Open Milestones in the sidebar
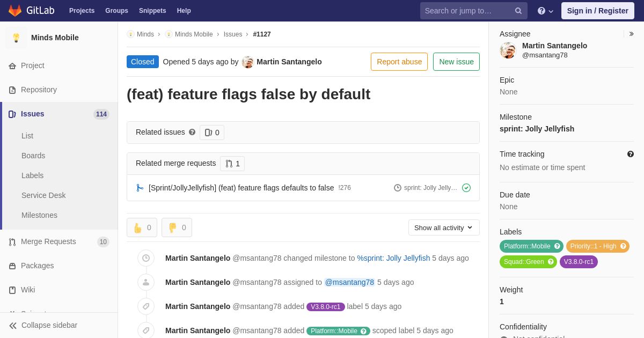The image size is (644, 338). 39,215
